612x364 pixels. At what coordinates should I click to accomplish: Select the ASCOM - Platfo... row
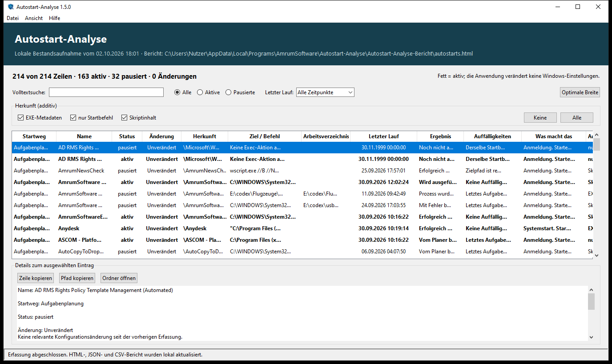[x=302, y=240]
